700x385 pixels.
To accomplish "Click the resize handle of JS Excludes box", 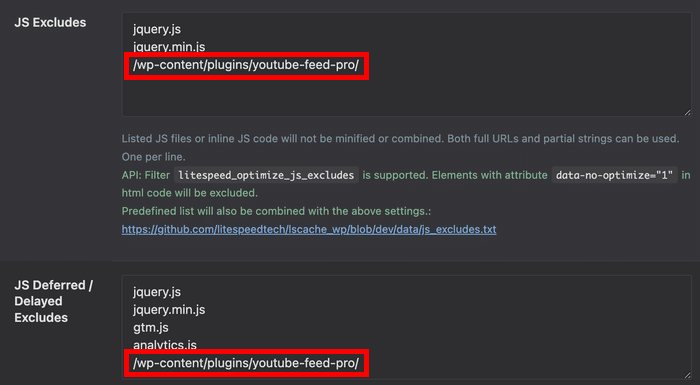I will 687,113.
